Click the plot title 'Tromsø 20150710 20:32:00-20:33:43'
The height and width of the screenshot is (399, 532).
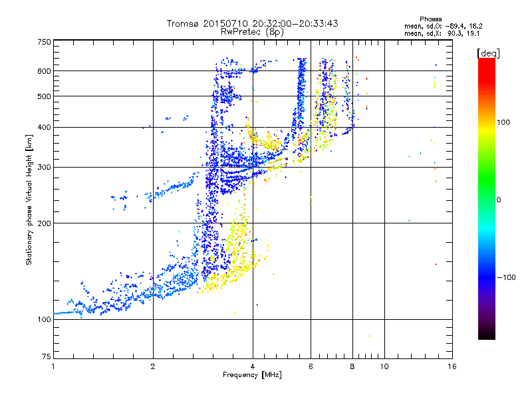click(x=252, y=23)
